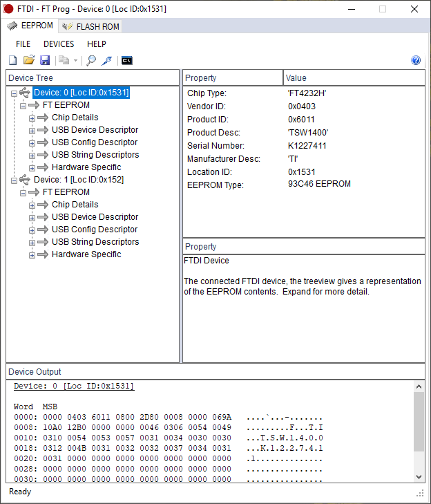The width and height of the screenshot is (431, 504).
Task: Open help via blue question mark icon
Action: coord(416,60)
